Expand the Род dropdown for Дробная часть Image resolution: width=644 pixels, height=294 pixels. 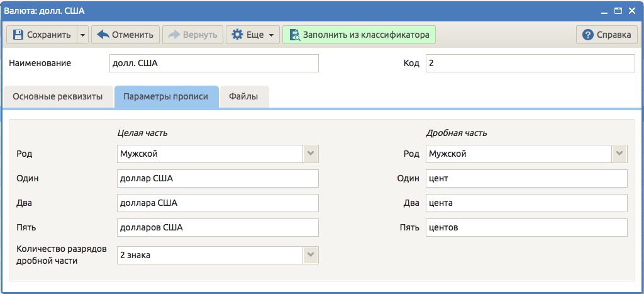click(x=619, y=154)
